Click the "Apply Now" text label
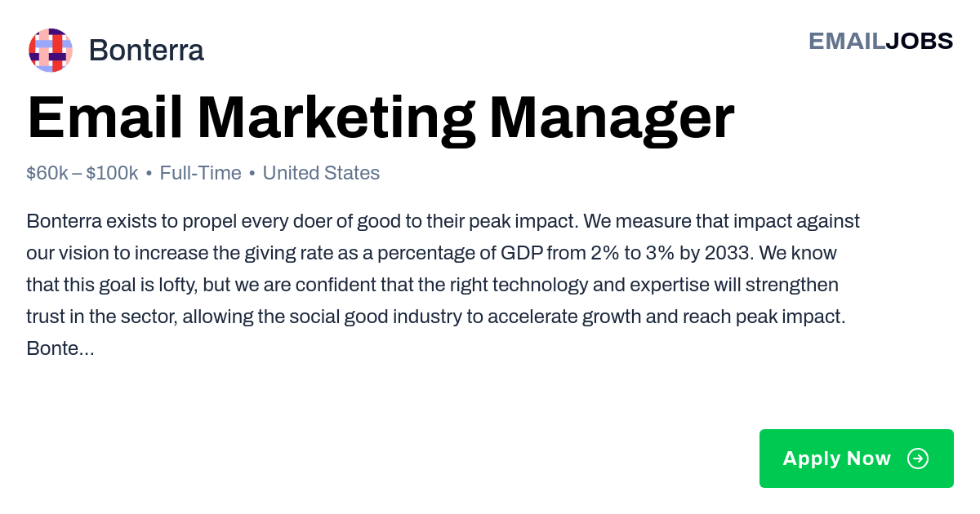Image resolution: width=980 pixels, height=514 pixels. (x=837, y=459)
